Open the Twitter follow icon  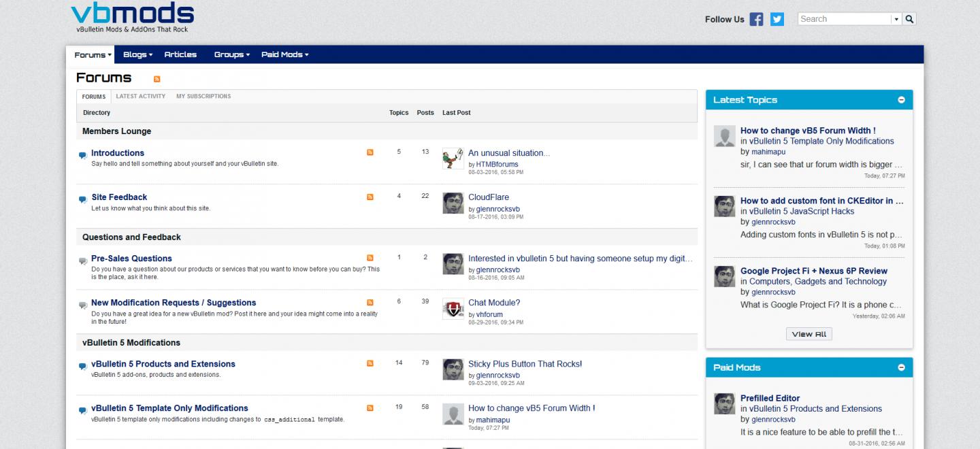[777, 19]
